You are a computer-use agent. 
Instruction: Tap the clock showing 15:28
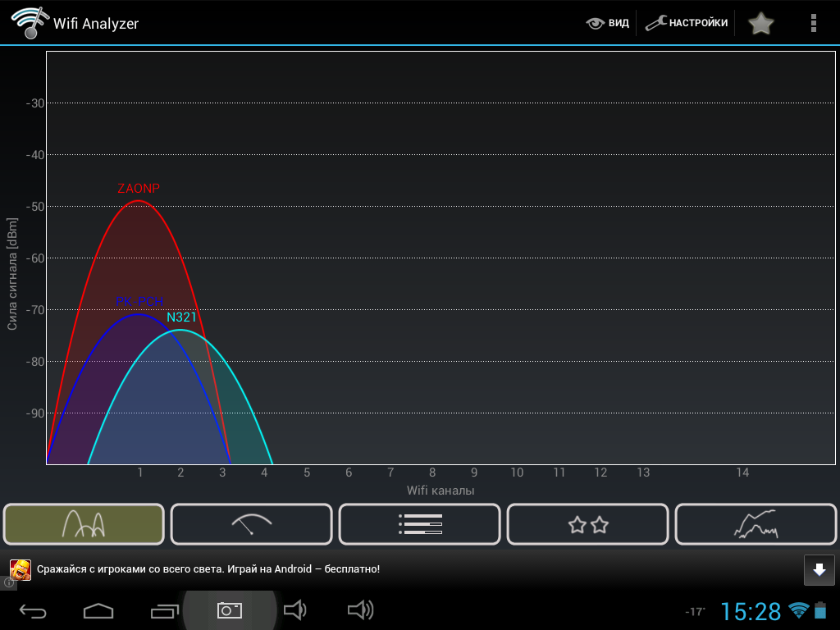coord(751,611)
